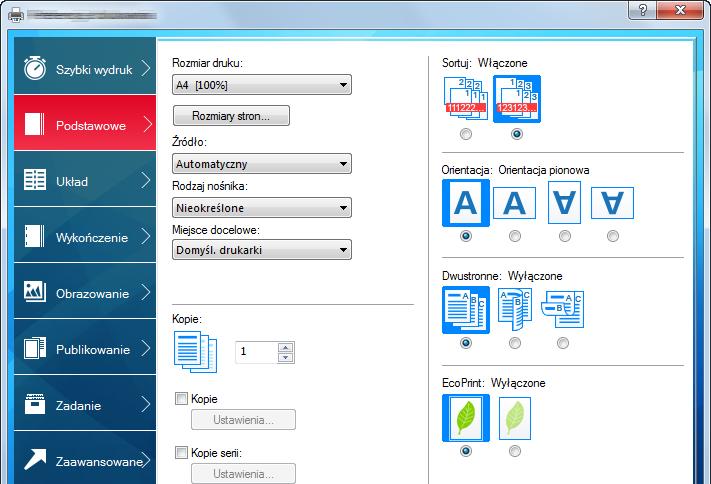Select radio under long-edge duplex option
711x484 pixels.
pyautogui.click(x=515, y=343)
